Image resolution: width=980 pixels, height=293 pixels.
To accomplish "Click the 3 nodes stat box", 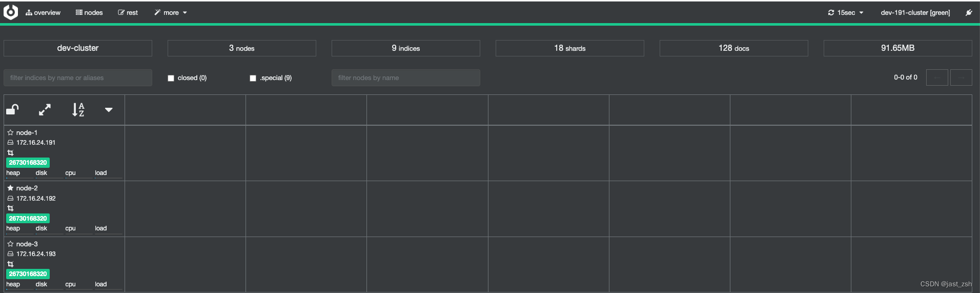I will (242, 48).
